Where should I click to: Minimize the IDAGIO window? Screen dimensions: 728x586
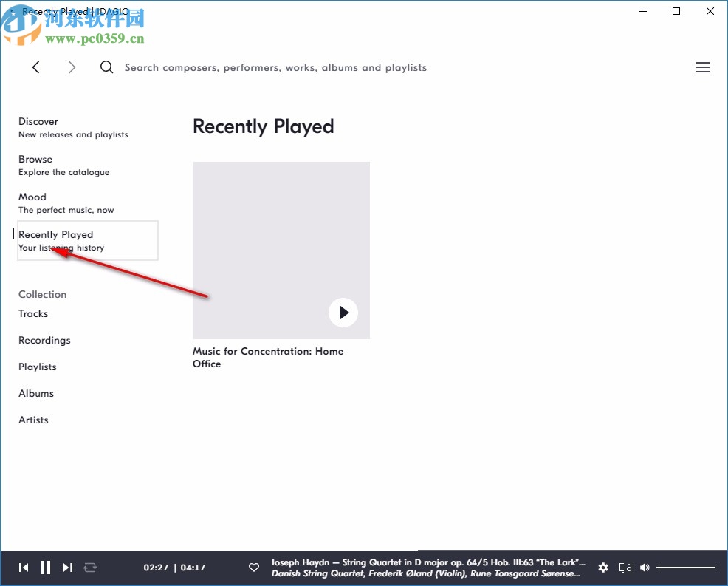(643, 11)
